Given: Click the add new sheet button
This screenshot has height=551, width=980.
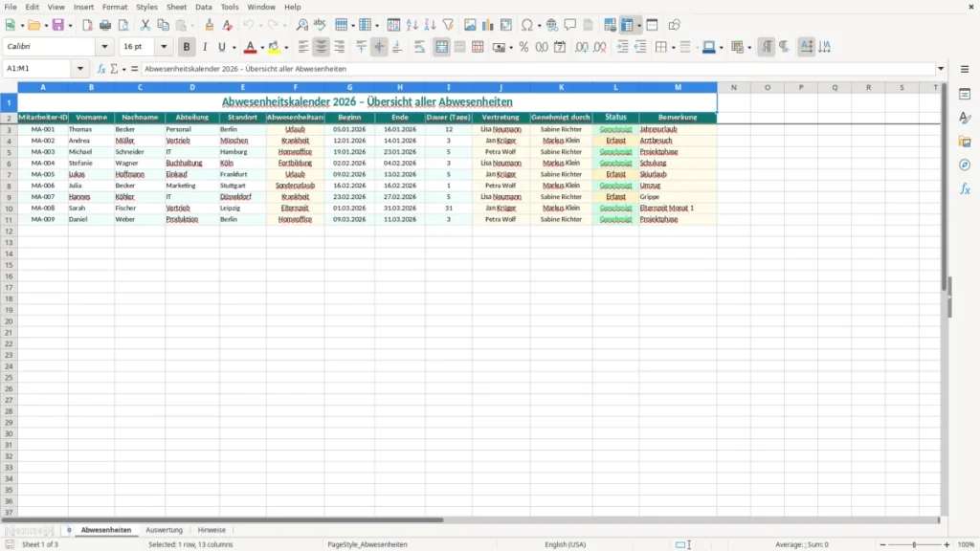Looking at the screenshot, I should coord(69,530).
